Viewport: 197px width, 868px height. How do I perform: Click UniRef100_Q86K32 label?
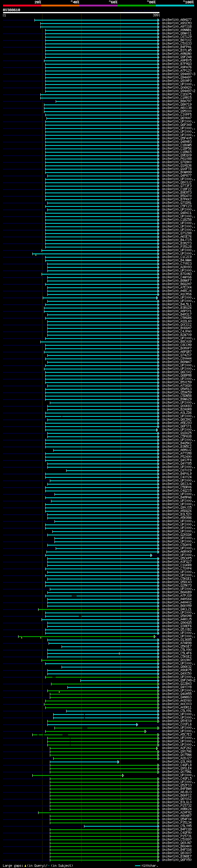coord(176,667)
